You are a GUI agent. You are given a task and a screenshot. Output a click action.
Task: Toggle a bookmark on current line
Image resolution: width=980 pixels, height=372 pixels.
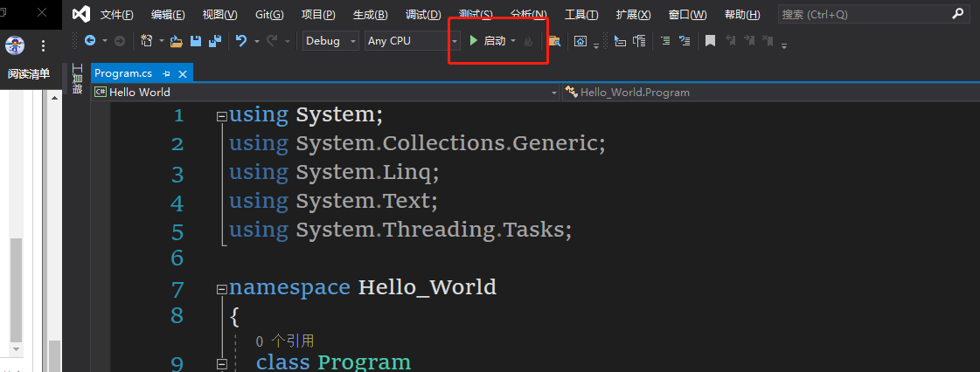(x=710, y=41)
